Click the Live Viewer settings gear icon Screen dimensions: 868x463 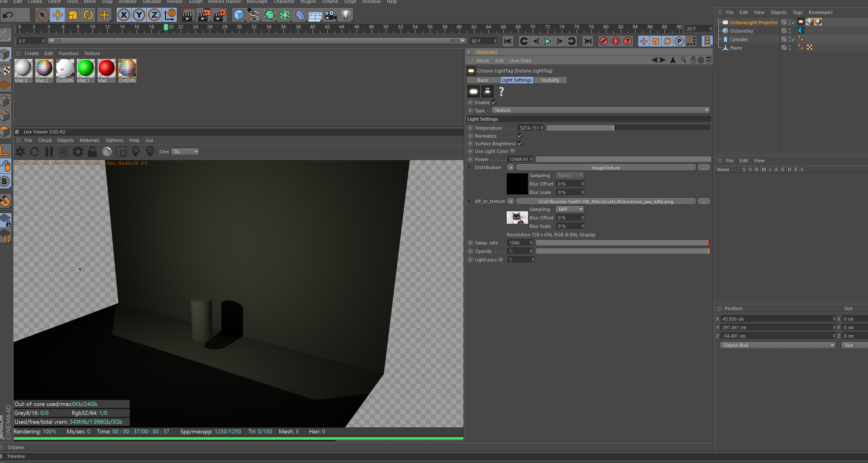[x=78, y=152]
